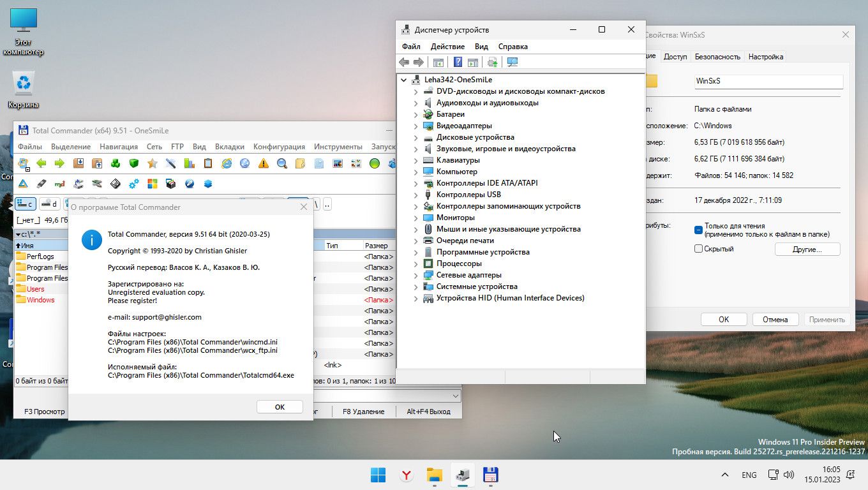This screenshot has height=490, width=868.
Task: Switch to the Настройка tab in WinSxS properties
Action: point(766,57)
